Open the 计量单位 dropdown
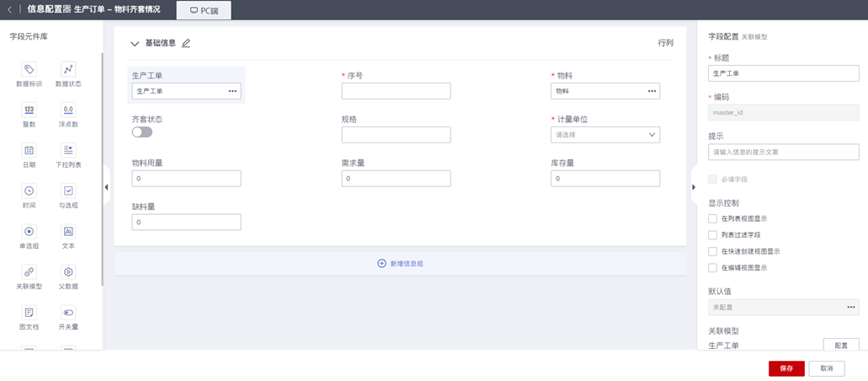This screenshot has height=381, width=868. tap(604, 135)
